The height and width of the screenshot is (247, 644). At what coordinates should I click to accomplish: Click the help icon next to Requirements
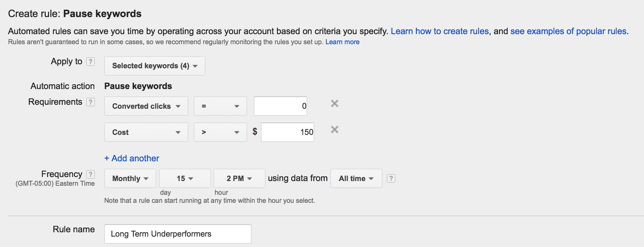[91, 102]
